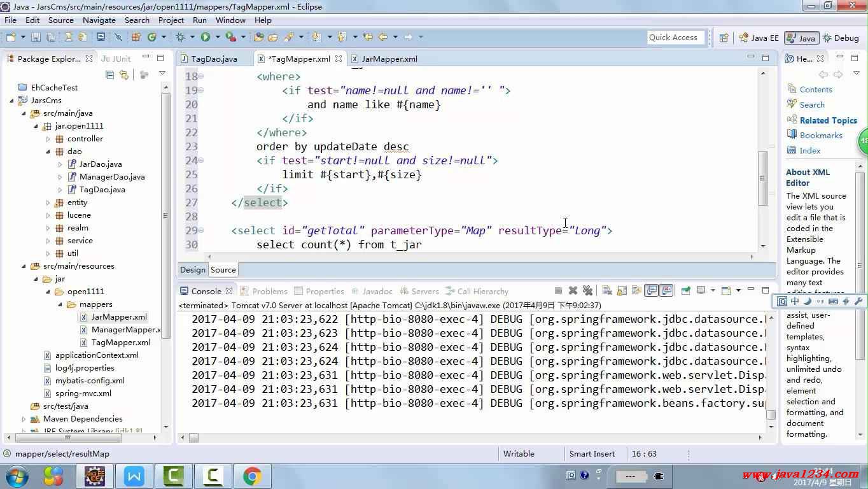Click the New file toolbar icon
Image resolution: width=868 pixels, height=489 pixels.
pyautogui.click(x=11, y=37)
